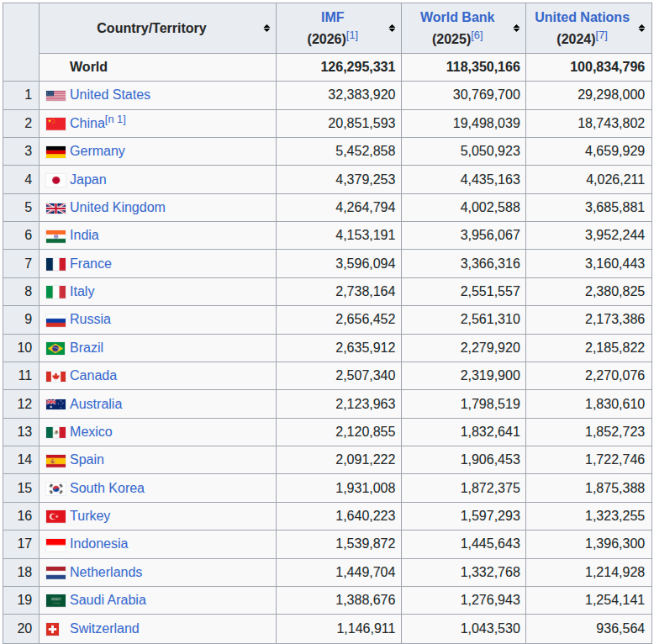654x644 pixels.
Task: Sort by World Bank column arrows
Action: [516, 29]
